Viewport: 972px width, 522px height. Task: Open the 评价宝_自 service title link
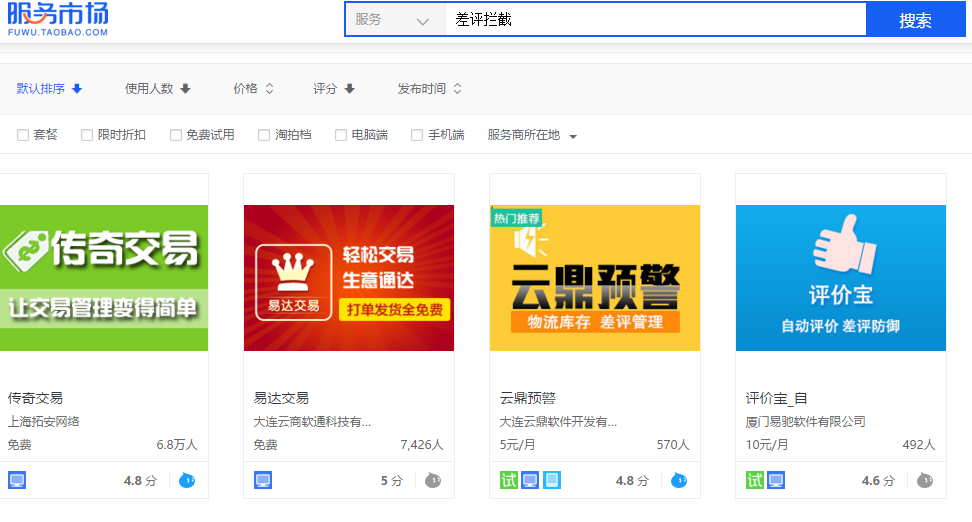[776, 398]
